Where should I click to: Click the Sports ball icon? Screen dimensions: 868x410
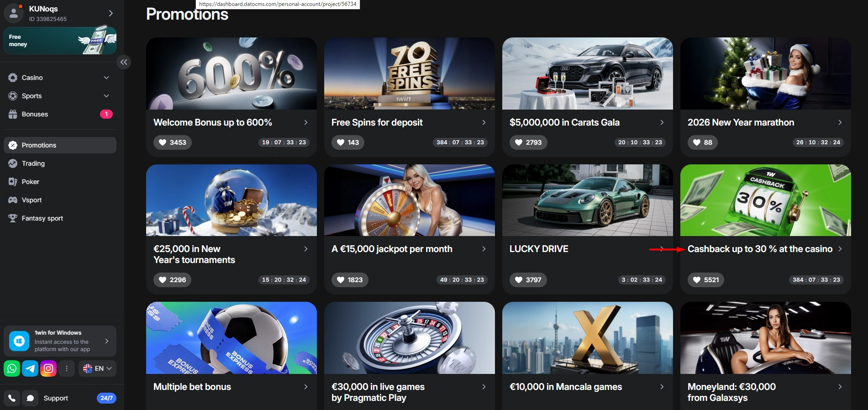13,96
